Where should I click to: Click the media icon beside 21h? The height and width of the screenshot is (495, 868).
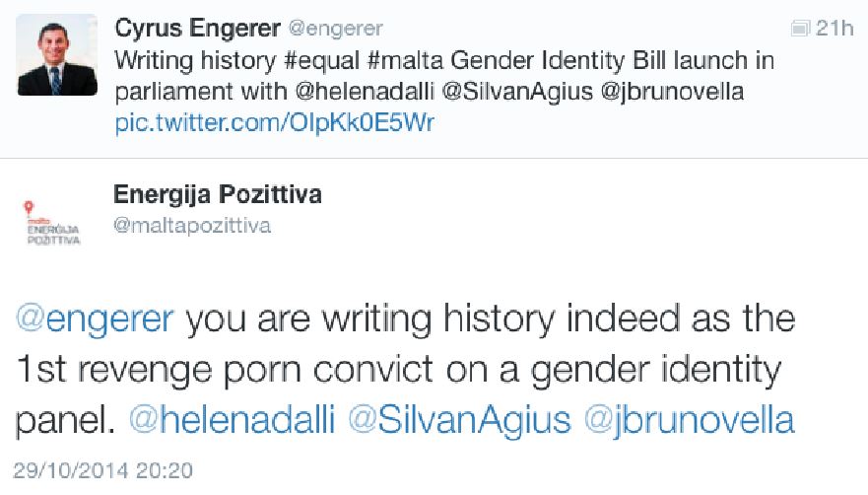coord(802,28)
